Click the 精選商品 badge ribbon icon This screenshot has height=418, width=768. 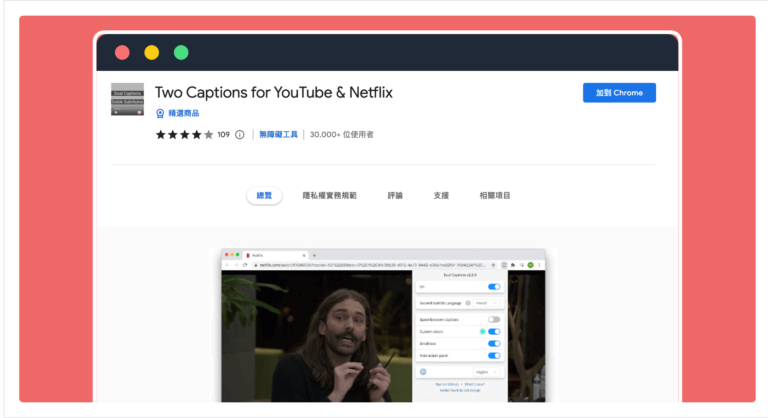click(x=160, y=114)
